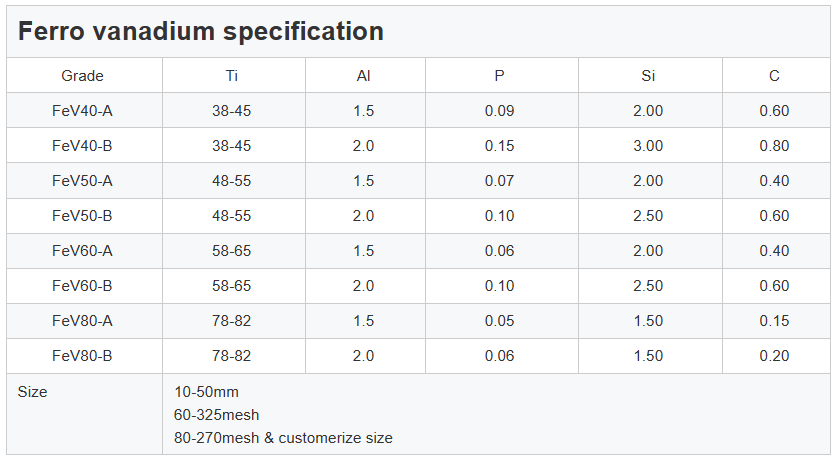Select the FeV60-A grade cell
This screenshot has width=837, height=459.
point(82,251)
